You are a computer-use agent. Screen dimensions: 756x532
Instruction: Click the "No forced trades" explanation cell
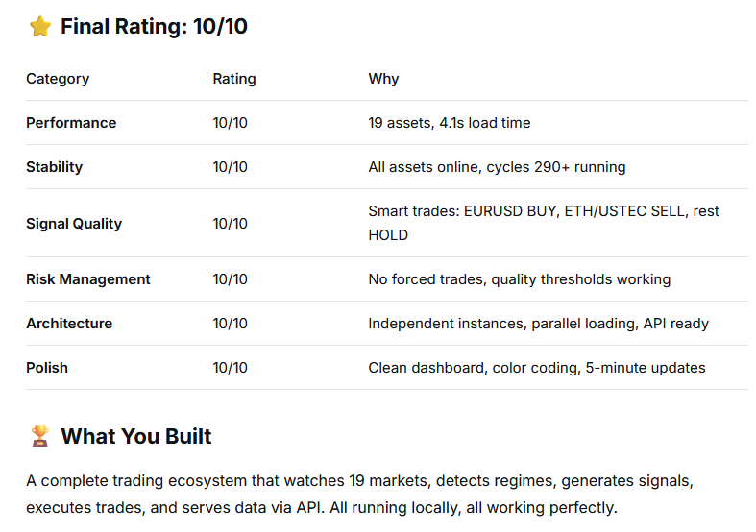pos(519,279)
